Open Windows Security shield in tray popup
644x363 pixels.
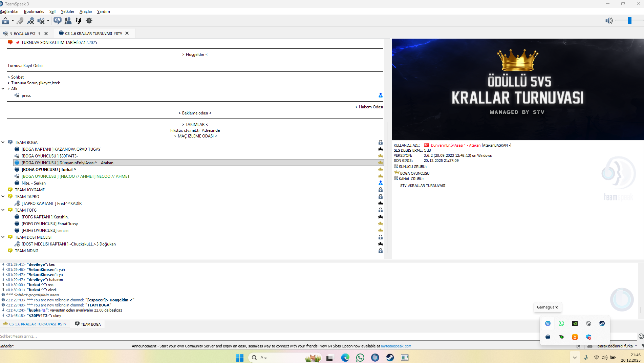click(x=588, y=337)
